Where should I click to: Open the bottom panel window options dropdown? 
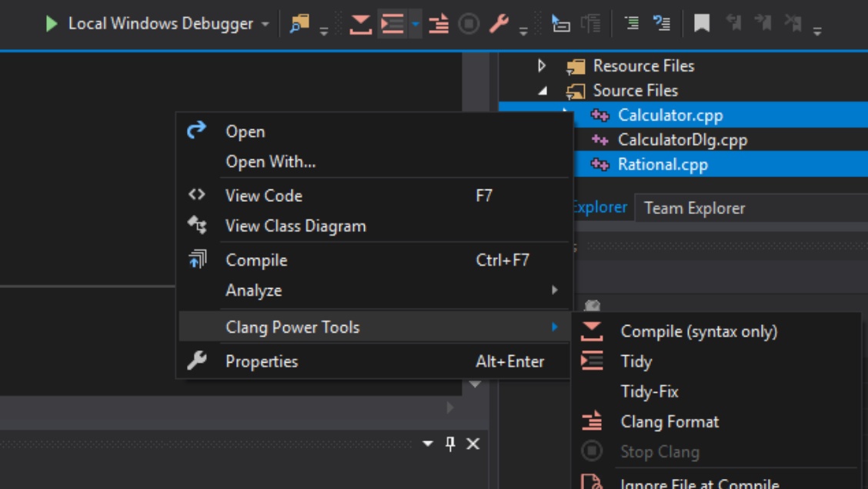coord(428,444)
